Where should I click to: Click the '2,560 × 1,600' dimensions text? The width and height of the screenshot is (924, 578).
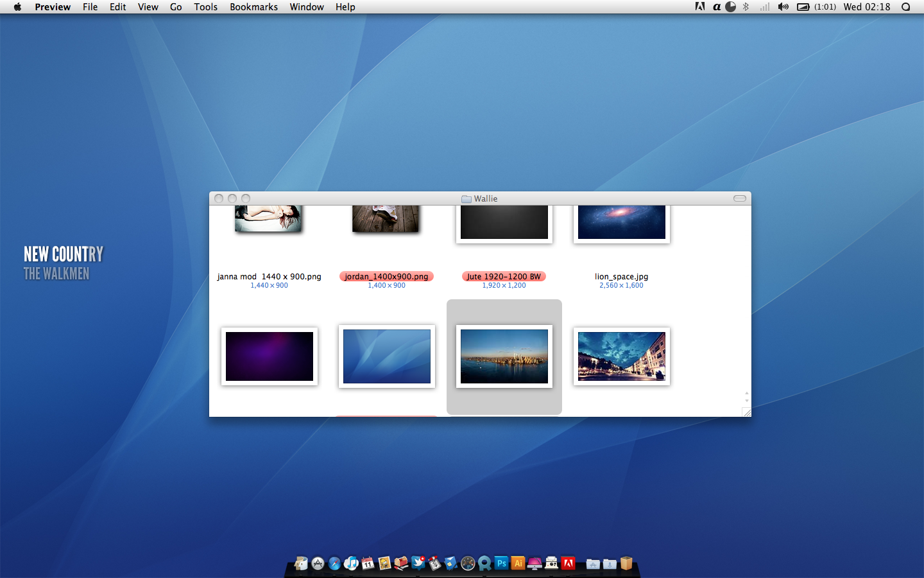point(621,285)
